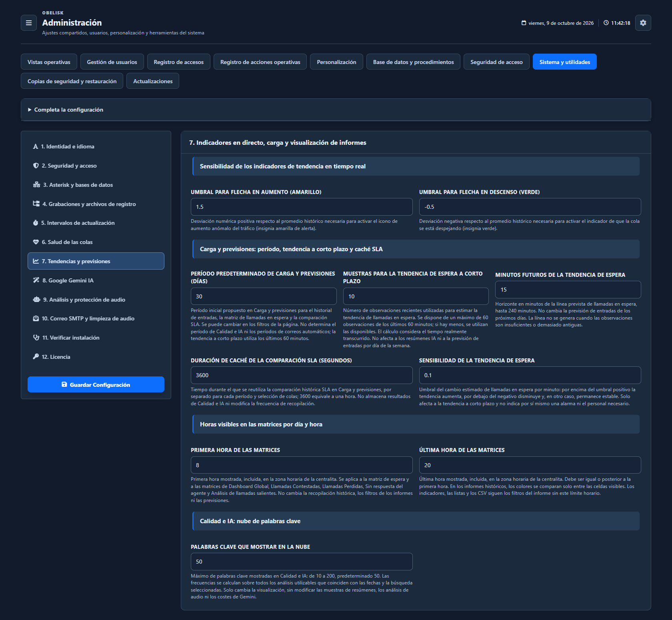Select the Sistema y utilidades tab
Viewport: 672px width, 620px height.
coord(565,62)
